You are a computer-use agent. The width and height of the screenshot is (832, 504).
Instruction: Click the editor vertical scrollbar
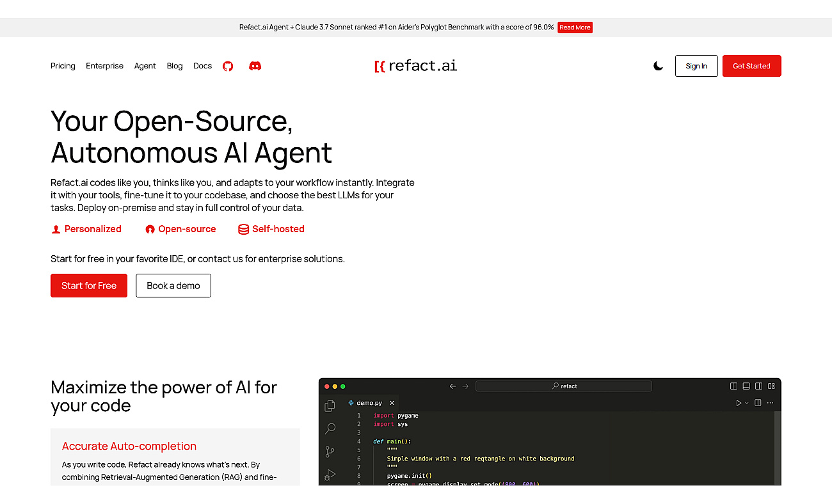click(x=778, y=448)
